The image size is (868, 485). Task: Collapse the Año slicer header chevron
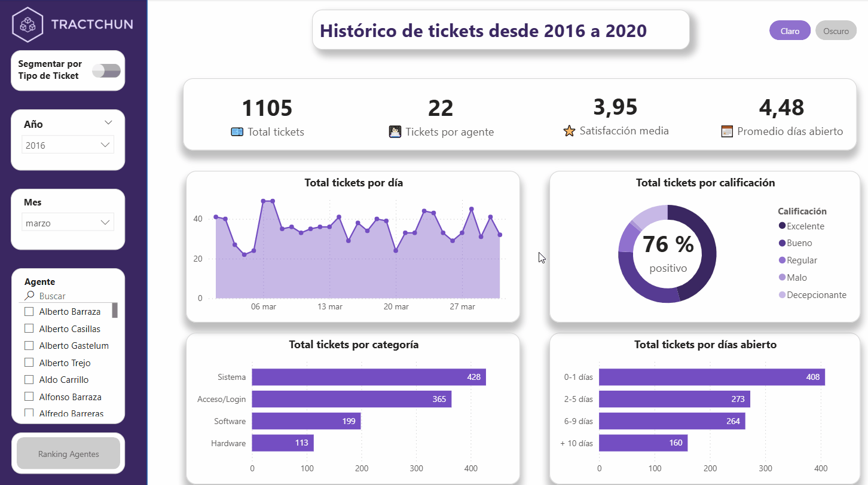coord(108,123)
